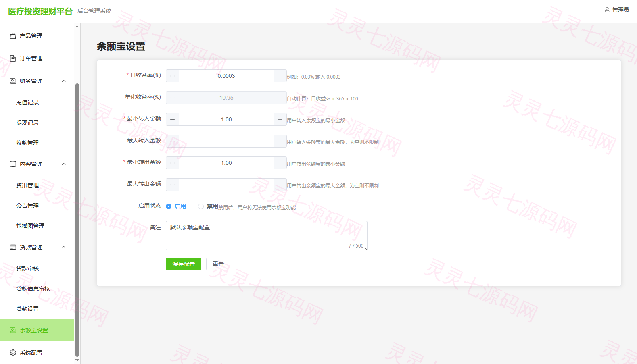Click the 贷款管理 card icon
The height and width of the screenshot is (364, 637).
(13, 247)
